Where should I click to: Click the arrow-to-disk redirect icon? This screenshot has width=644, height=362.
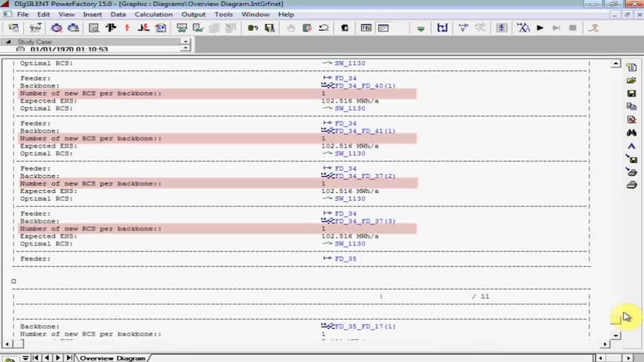coord(632,158)
